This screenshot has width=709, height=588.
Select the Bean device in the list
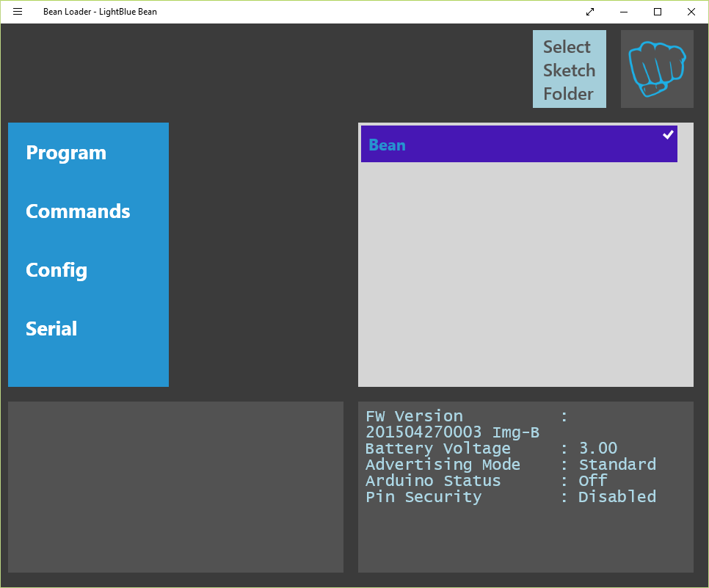click(x=519, y=144)
